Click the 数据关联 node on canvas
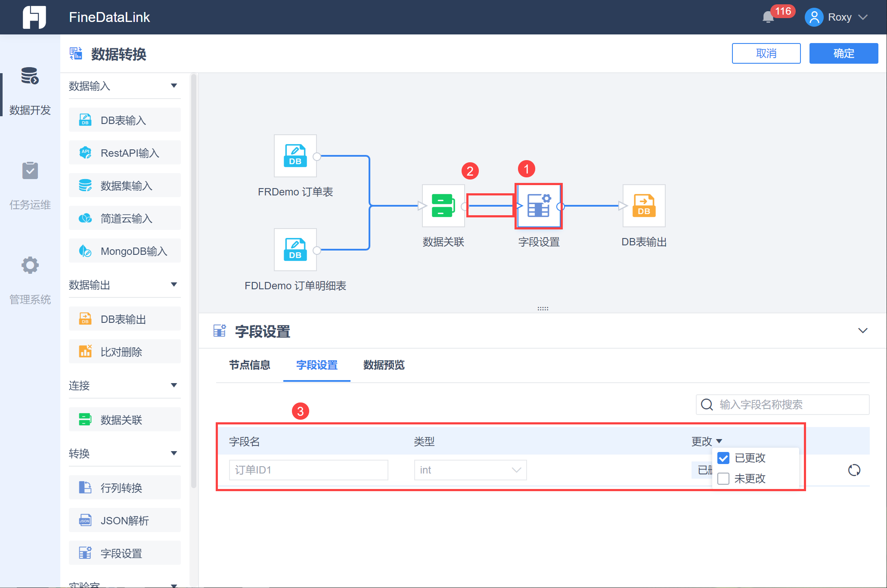Viewport: 887px width, 588px height. [x=443, y=206]
